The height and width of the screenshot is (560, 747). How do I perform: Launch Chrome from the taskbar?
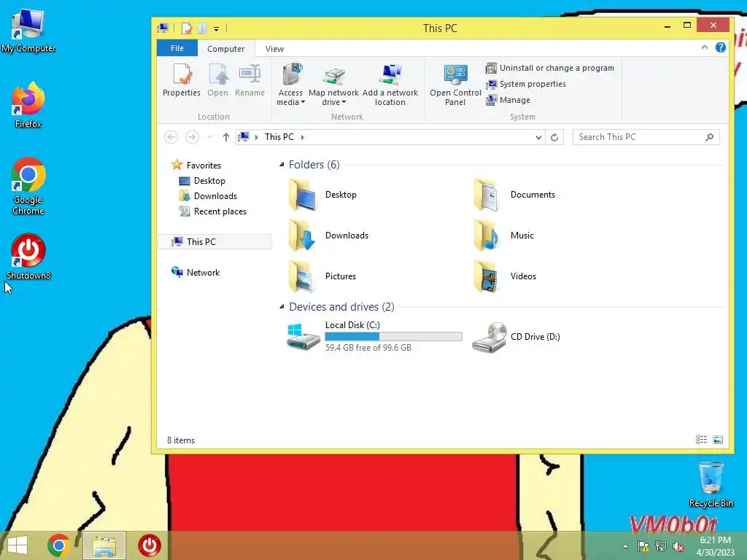59,545
